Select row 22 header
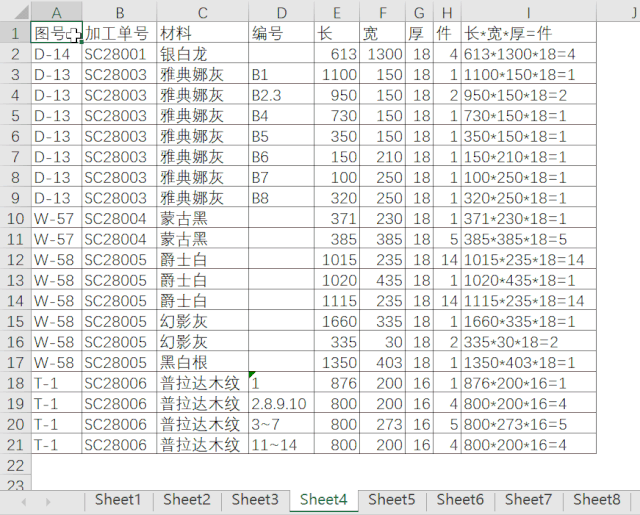640x515 pixels. point(15,465)
